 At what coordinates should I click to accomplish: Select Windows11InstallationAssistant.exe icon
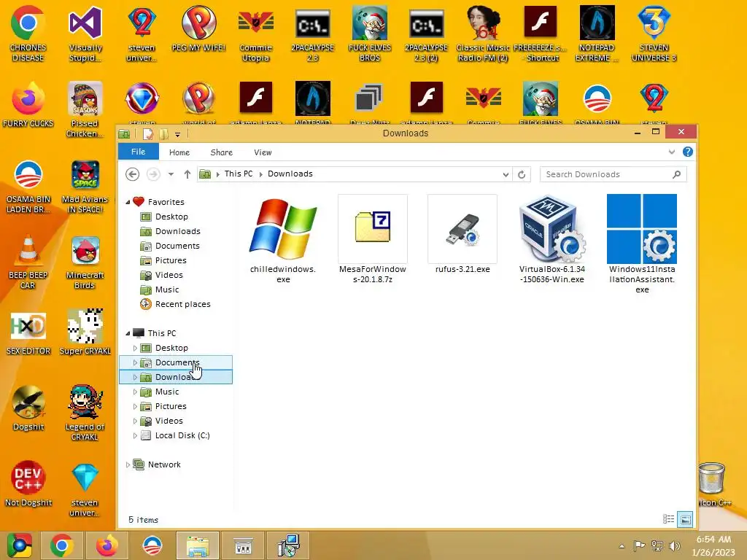(642, 229)
